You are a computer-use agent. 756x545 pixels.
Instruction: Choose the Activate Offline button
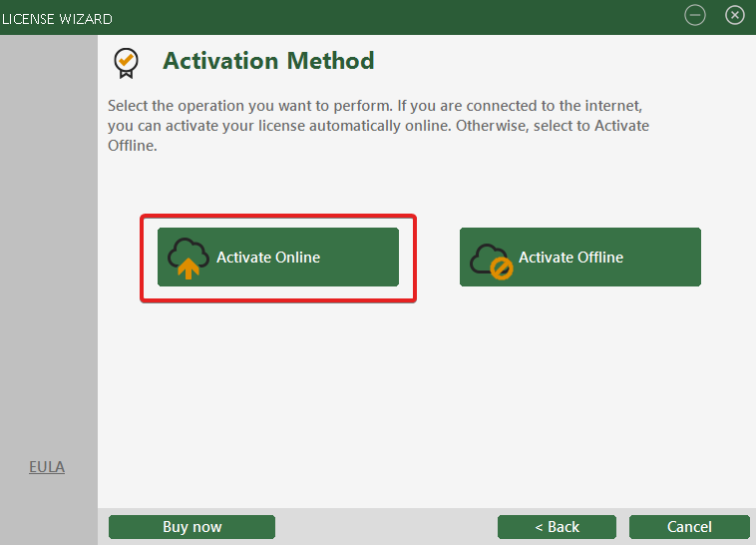tap(579, 258)
